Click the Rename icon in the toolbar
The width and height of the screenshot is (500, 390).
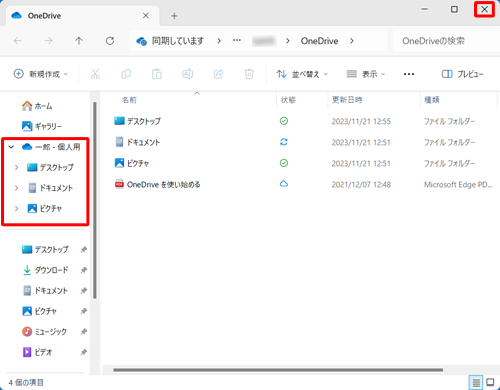187,74
